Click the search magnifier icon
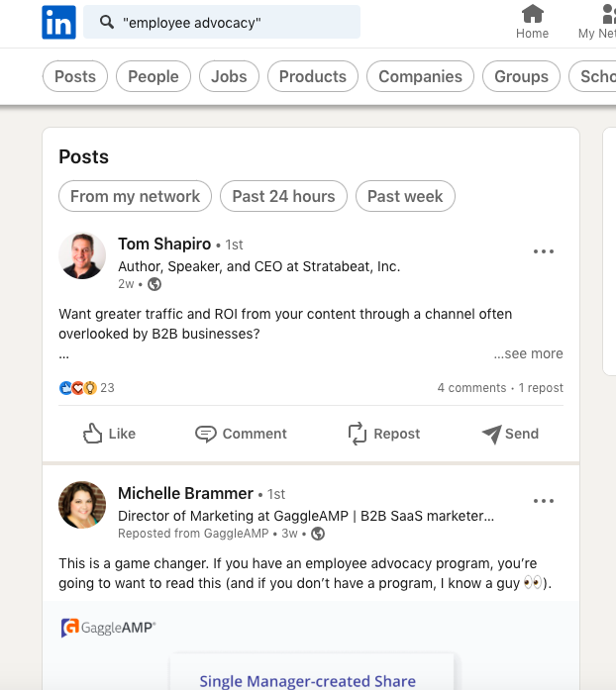 (106, 22)
